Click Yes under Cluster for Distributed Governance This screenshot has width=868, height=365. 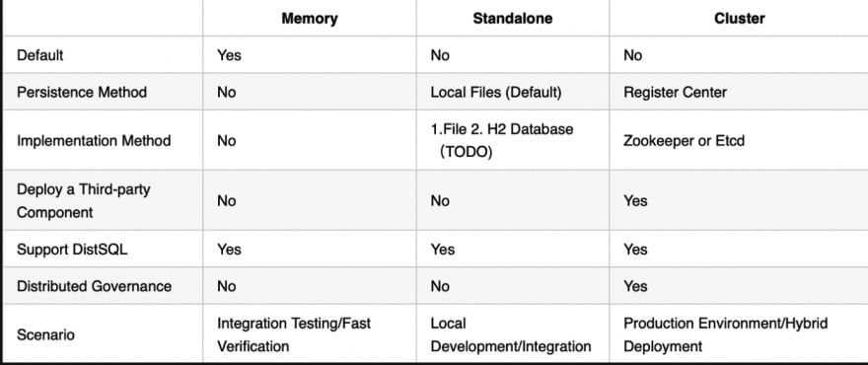click(x=635, y=286)
